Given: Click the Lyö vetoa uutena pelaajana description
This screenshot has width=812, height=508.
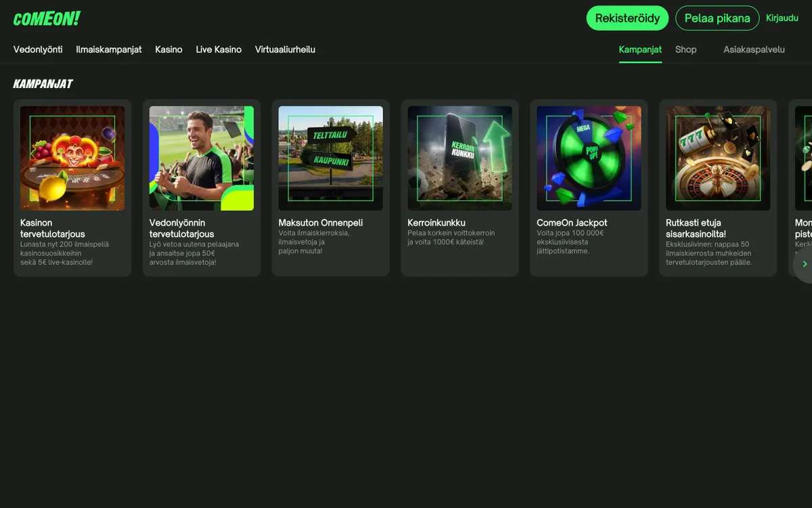Looking at the screenshot, I should tap(194, 253).
